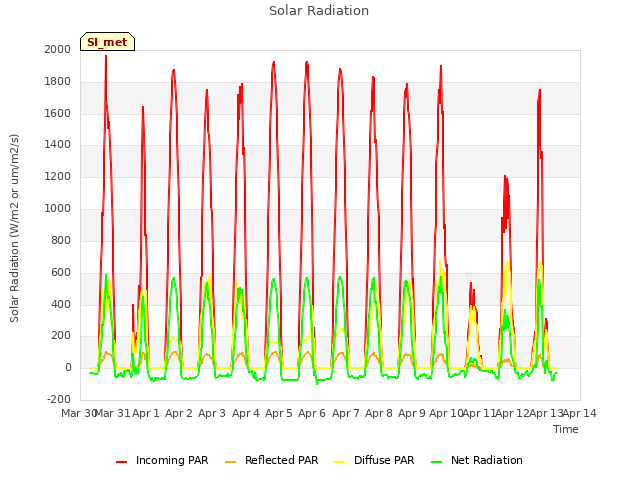Click the Time axis label

click(x=566, y=429)
